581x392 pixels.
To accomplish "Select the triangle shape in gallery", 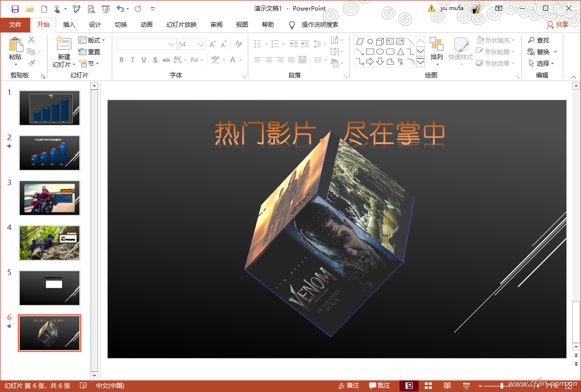I will point(400,52).
